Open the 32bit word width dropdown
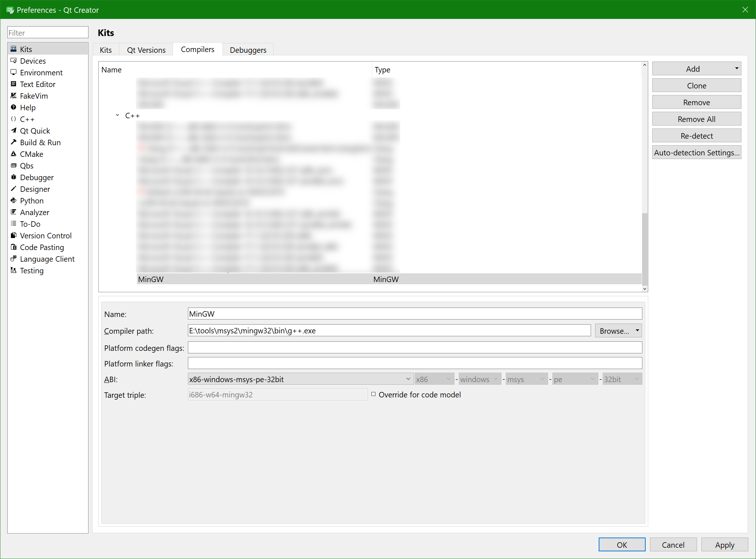The width and height of the screenshot is (756, 559). pos(622,379)
